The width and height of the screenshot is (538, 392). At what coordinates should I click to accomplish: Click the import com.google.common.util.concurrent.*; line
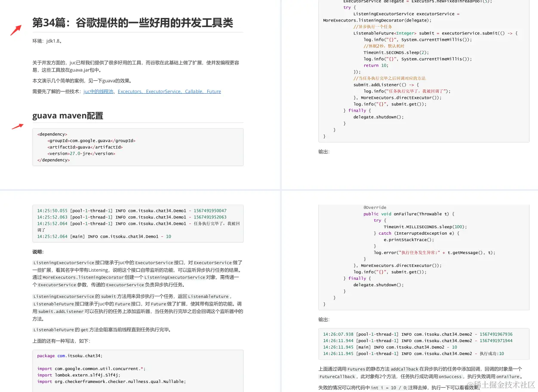click(91, 369)
